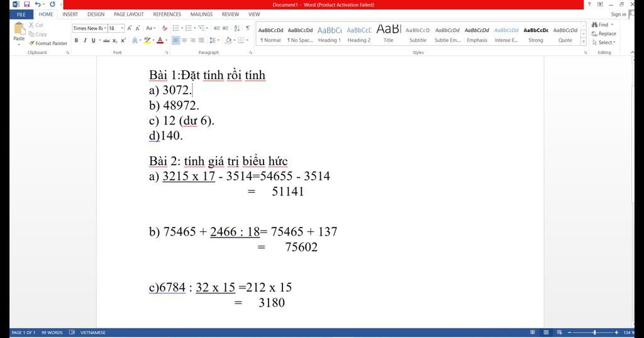The width and height of the screenshot is (644, 338).
Task: Open the Bullets list dropdown
Action: coord(182,28)
